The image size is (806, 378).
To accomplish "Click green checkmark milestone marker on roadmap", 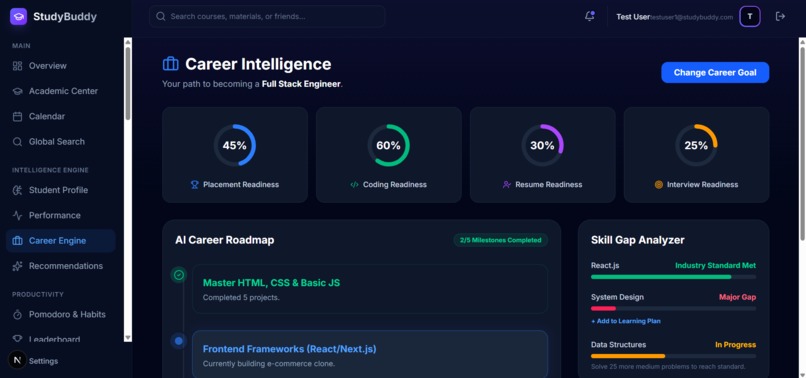I will [x=178, y=275].
